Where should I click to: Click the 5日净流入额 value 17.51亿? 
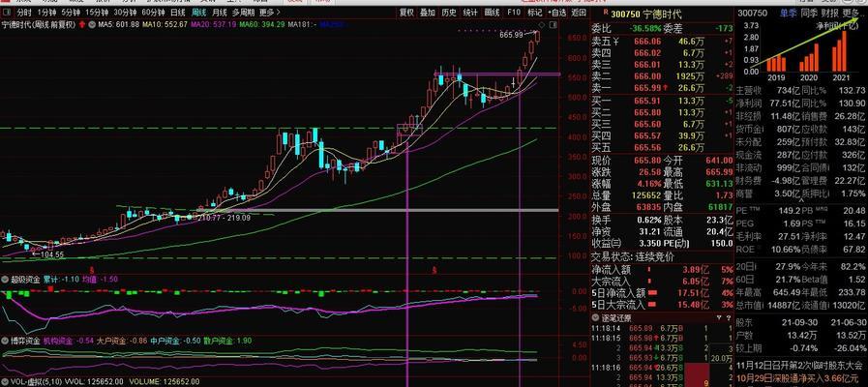tap(696, 293)
